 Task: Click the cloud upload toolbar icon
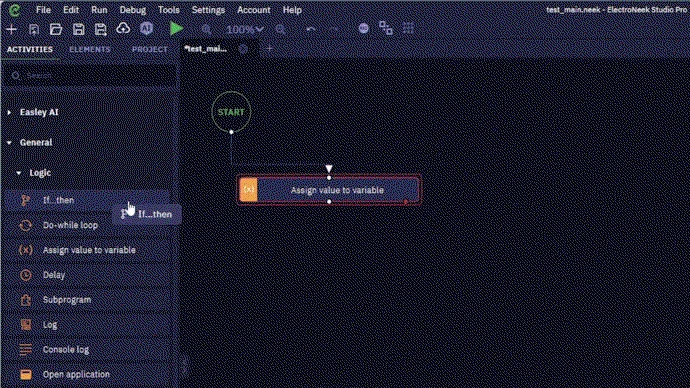[x=123, y=29]
